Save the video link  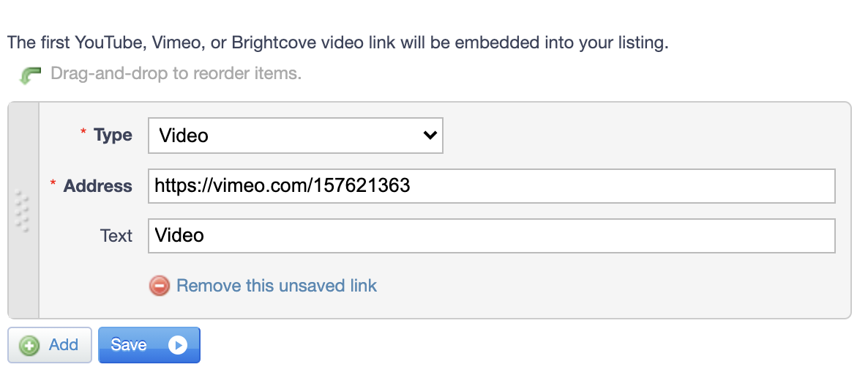coord(149,345)
